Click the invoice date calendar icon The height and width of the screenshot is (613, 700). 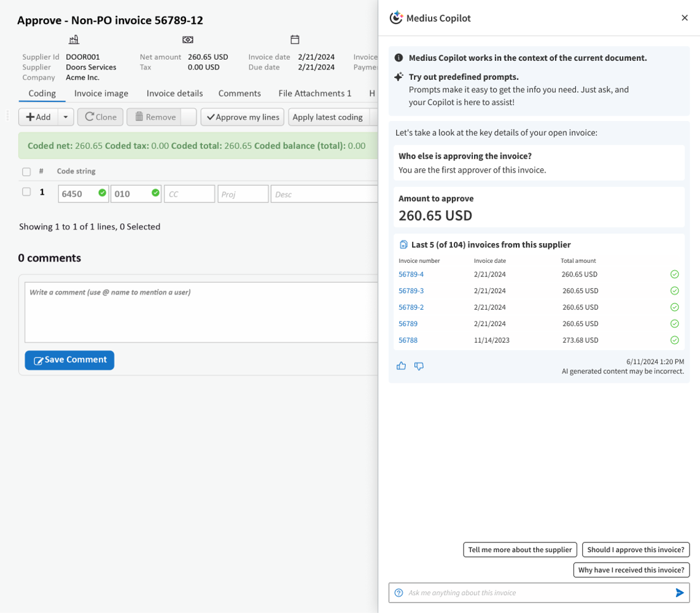coord(295,40)
